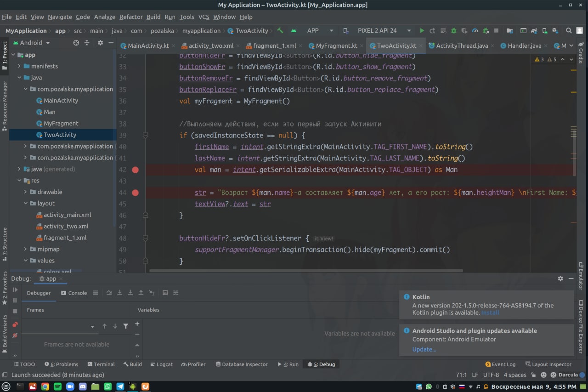Viewport: 588px width, 392px height.
Task: Open debug panel settings gear
Action: pyautogui.click(x=560, y=278)
